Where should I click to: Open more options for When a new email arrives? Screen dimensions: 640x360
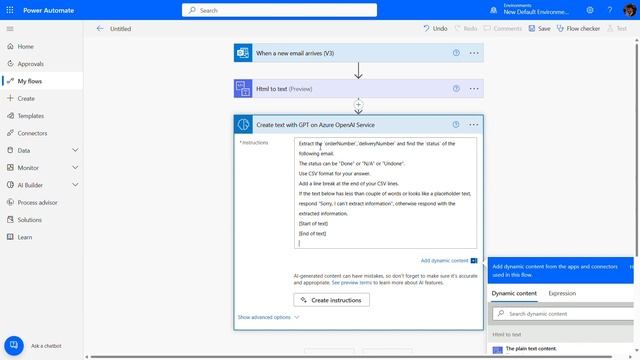pyautogui.click(x=474, y=53)
